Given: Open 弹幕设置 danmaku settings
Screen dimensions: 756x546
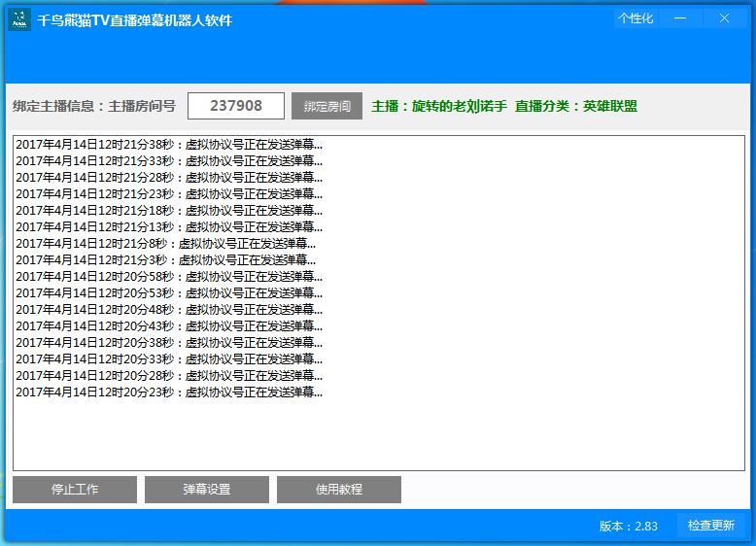Looking at the screenshot, I should tap(207, 490).
